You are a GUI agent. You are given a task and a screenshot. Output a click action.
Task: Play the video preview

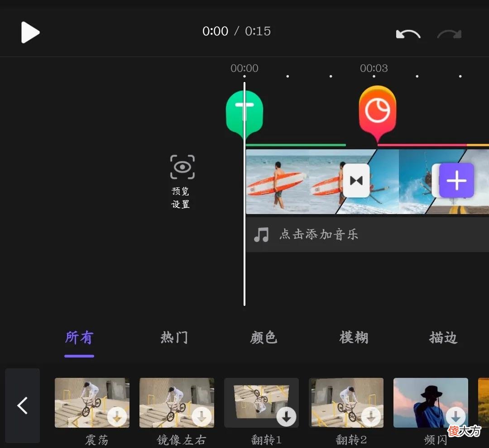click(30, 32)
